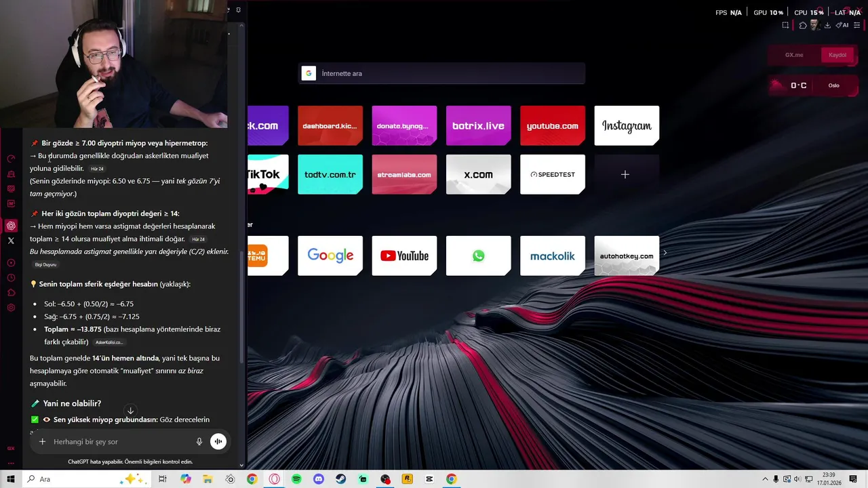The height and width of the screenshot is (488, 868).
Task: Click the GPU 10% stat readout
Action: point(768,12)
